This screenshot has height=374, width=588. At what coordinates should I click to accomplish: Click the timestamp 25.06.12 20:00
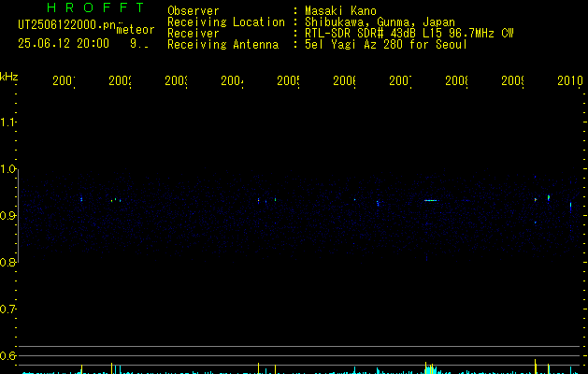pos(64,44)
